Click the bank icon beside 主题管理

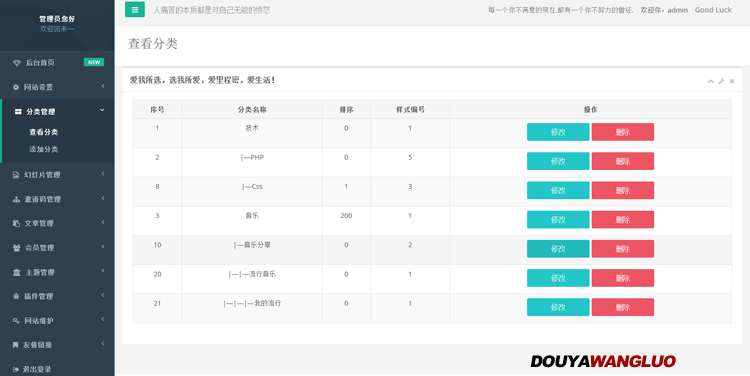pyautogui.click(x=17, y=273)
